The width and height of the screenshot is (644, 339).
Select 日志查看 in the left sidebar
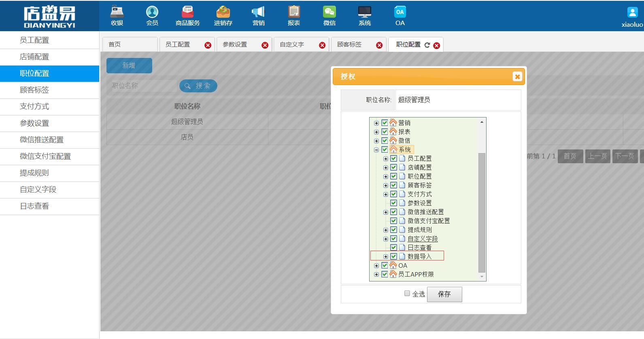coord(49,206)
